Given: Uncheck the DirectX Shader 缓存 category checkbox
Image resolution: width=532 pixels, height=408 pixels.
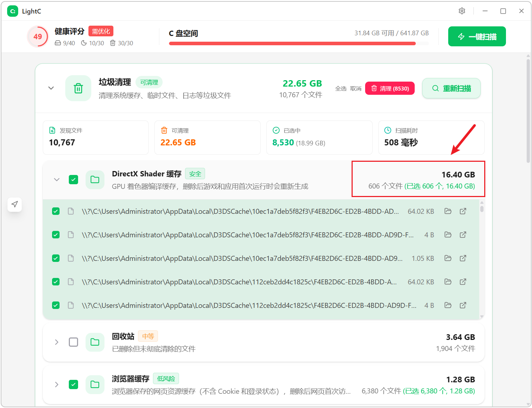Looking at the screenshot, I should pos(73,180).
